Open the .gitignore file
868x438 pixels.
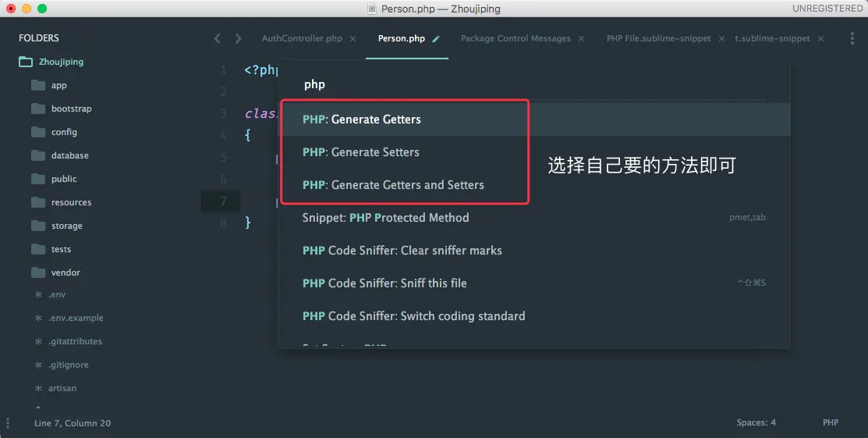[x=68, y=365]
